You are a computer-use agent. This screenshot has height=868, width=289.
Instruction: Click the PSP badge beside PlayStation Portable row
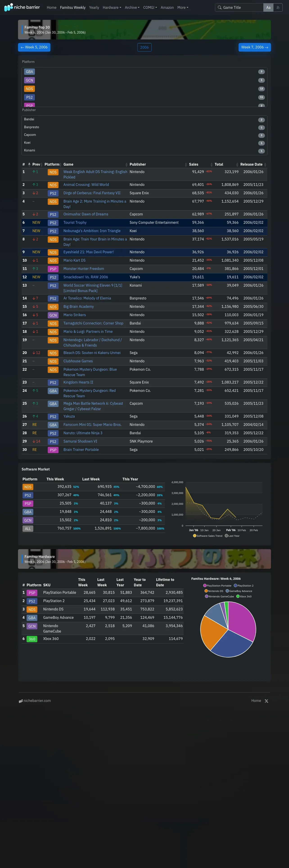tap(32, 593)
